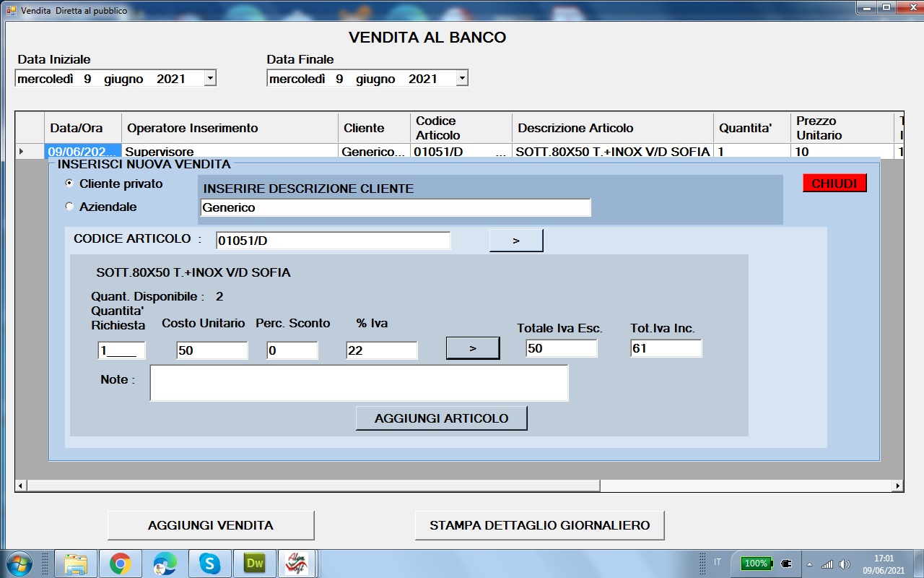Open the volume speaker tray icon
924x578 pixels.
[845, 564]
